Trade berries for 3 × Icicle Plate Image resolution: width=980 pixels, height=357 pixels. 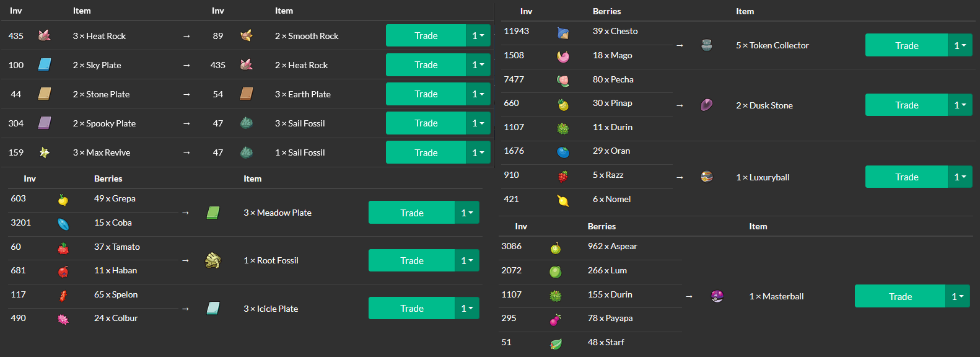pos(411,308)
